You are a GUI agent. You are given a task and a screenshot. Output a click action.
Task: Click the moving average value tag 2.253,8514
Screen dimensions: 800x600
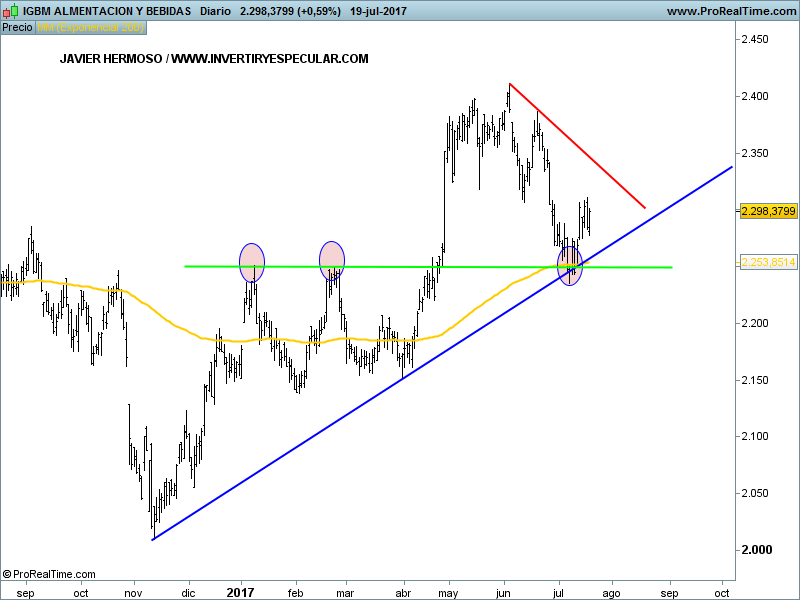point(768,262)
